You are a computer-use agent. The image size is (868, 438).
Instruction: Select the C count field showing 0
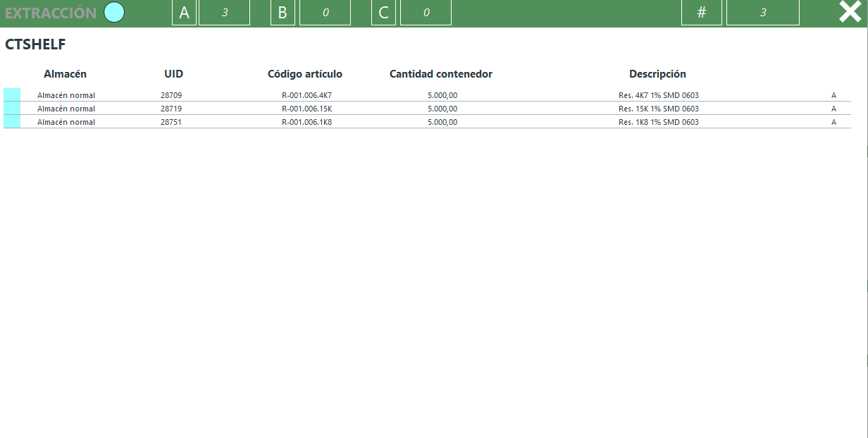(426, 13)
